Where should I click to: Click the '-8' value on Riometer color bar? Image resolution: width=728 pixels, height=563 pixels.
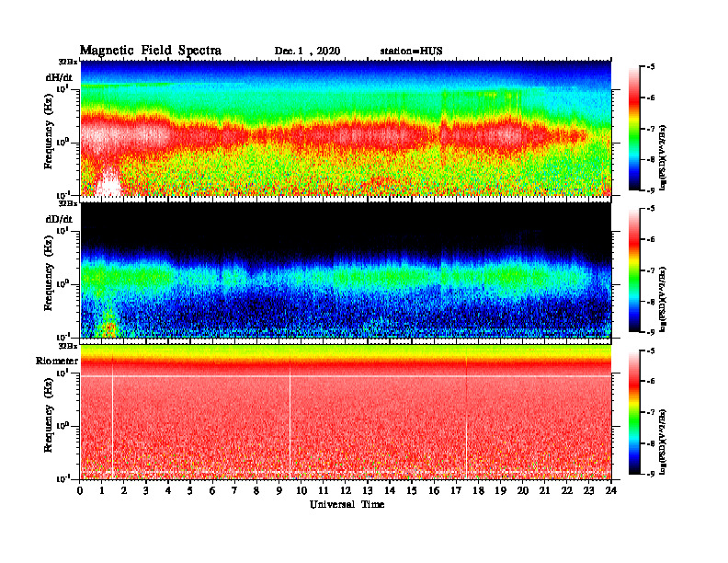(x=651, y=443)
